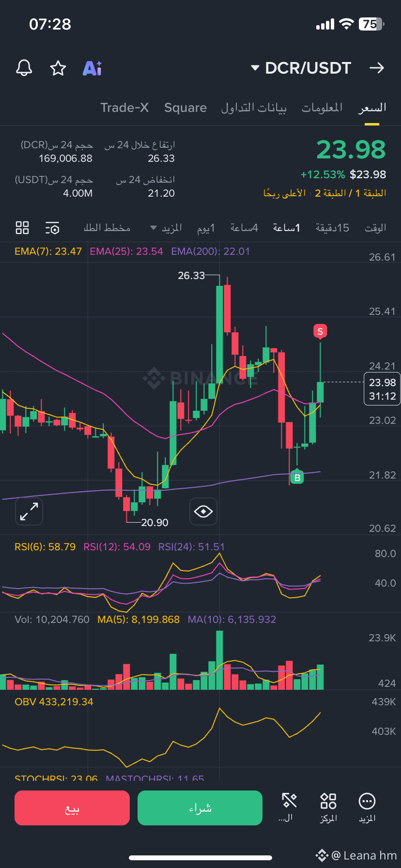Image resolution: width=401 pixels, height=868 pixels.
Task: Open المركز hub icon in bottom bar
Action: click(x=328, y=807)
